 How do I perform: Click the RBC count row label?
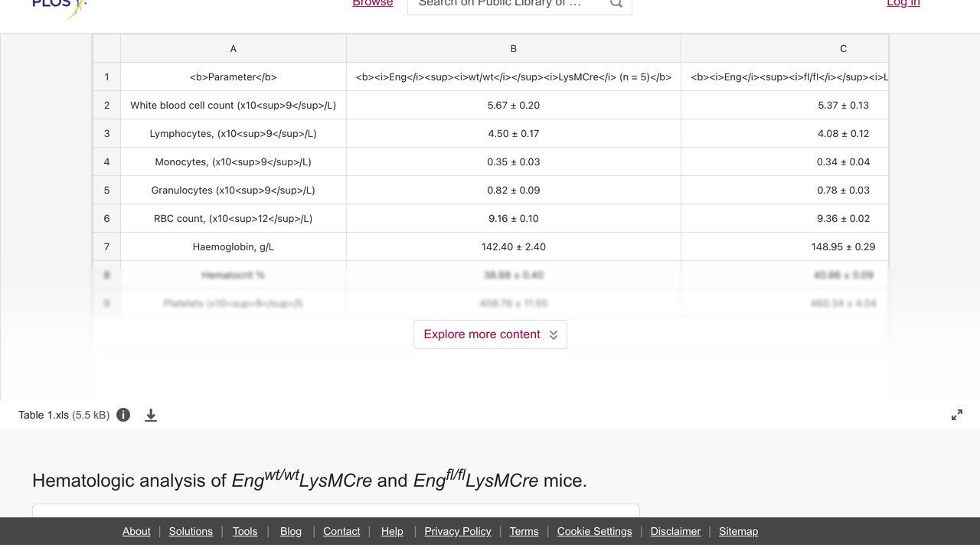click(234, 218)
